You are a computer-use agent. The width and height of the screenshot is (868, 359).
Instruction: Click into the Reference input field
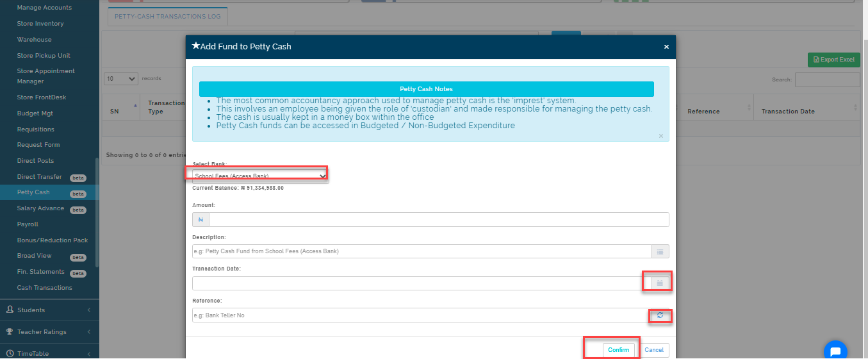(x=422, y=315)
